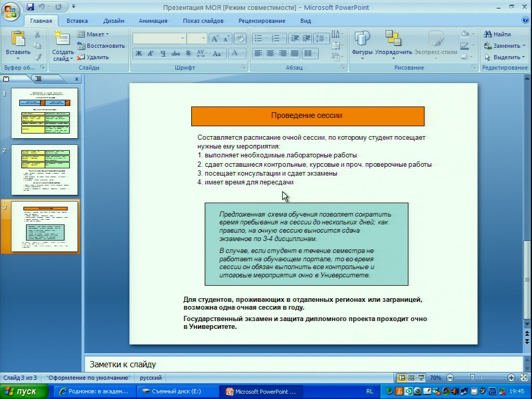Save the presentation via the floppy disk icon
Image resolution: width=532 pixels, height=399 pixels.
point(30,7)
